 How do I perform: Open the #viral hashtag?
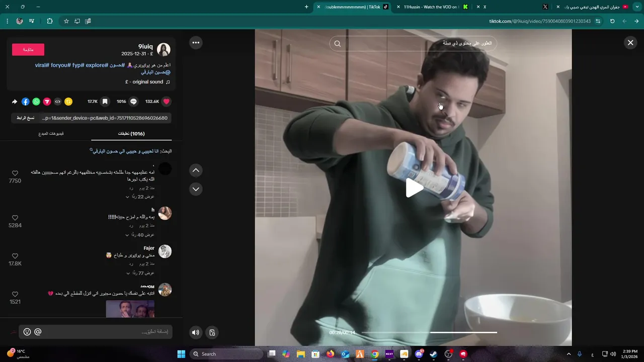pyautogui.click(x=42, y=65)
